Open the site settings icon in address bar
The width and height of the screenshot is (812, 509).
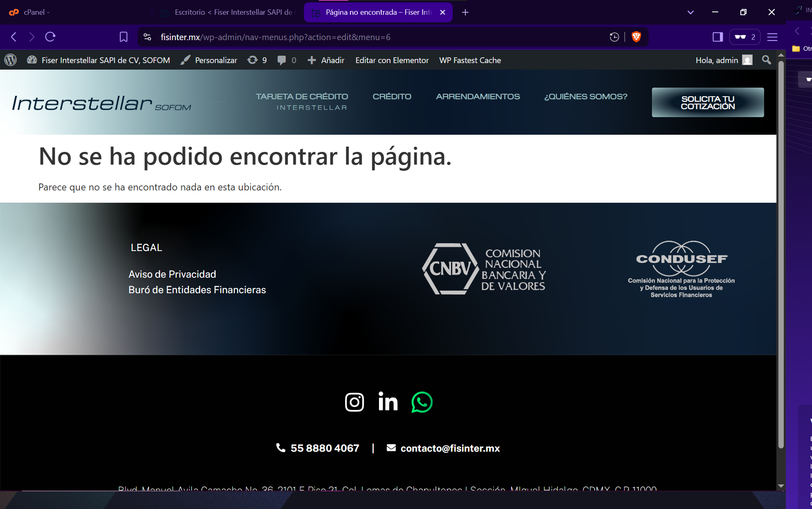click(147, 37)
